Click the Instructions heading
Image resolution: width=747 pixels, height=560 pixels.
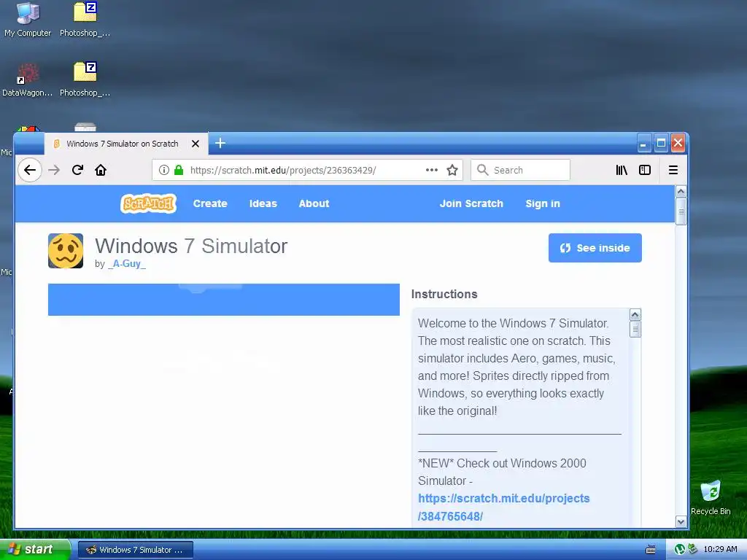[444, 294]
